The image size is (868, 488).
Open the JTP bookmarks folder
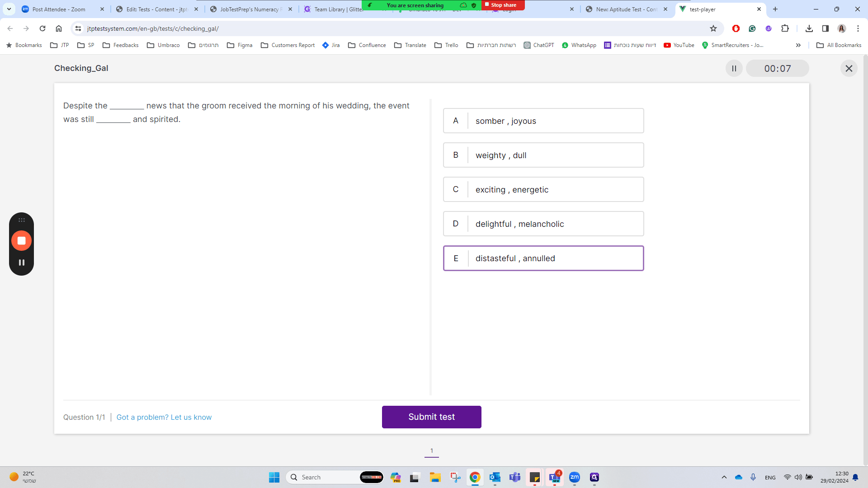(59, 45)
